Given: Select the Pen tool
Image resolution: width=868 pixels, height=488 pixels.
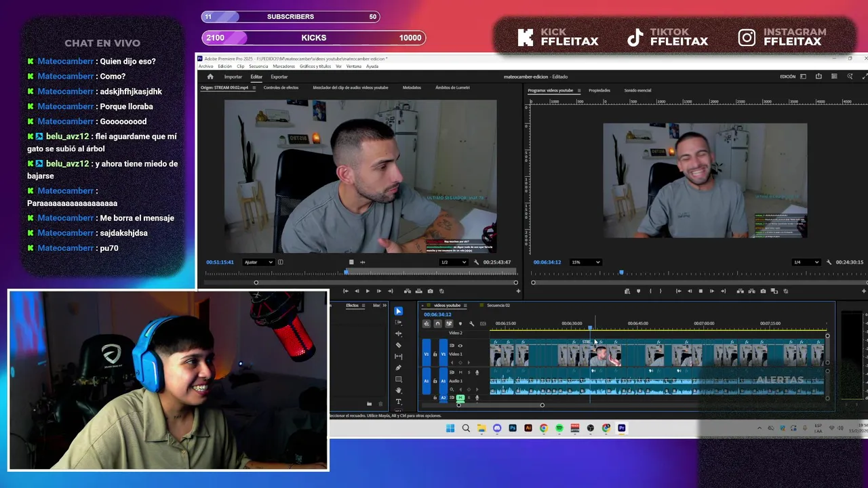Looking at the screenshot, I should (x=399, y=367).
